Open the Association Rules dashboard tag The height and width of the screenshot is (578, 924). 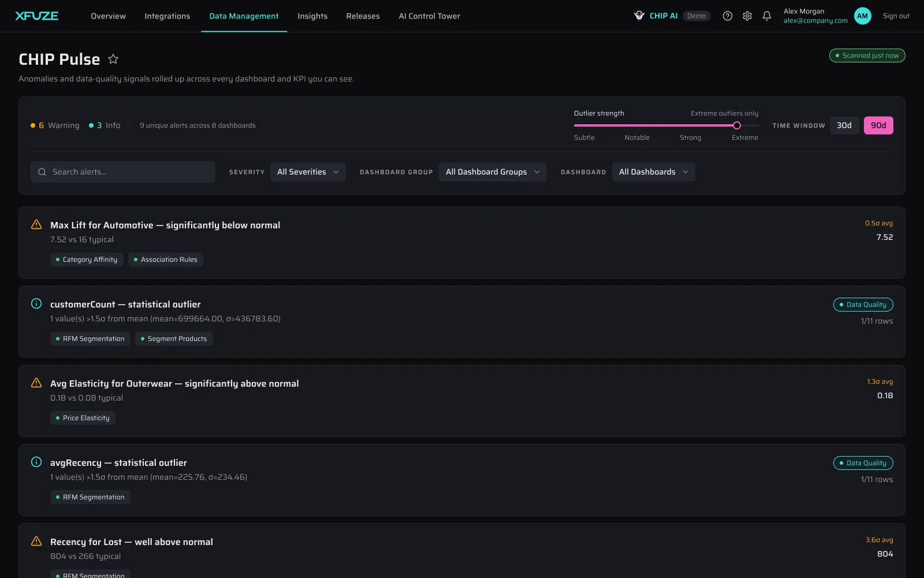click(x=166, y=260)
